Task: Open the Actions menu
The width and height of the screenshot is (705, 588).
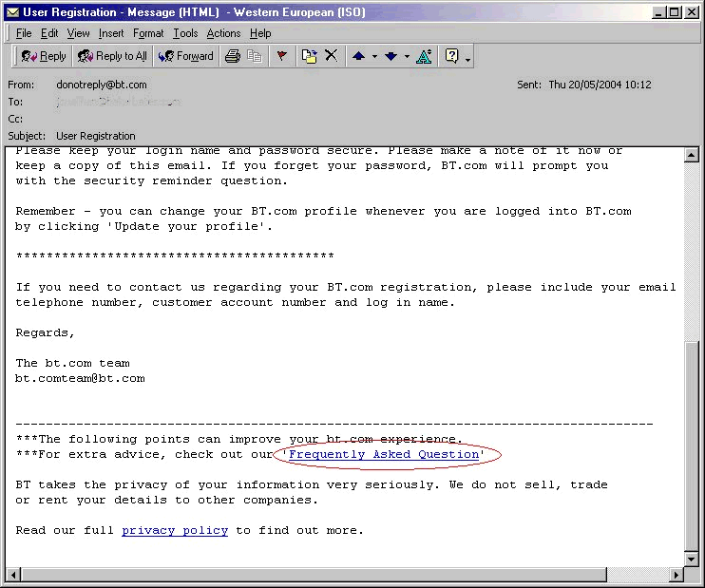Action: tap(223, 33)
